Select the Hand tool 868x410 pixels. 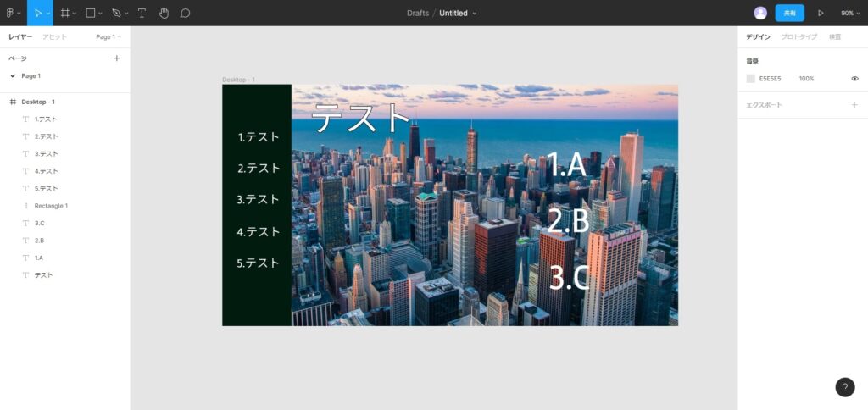[x=163, y=14]
